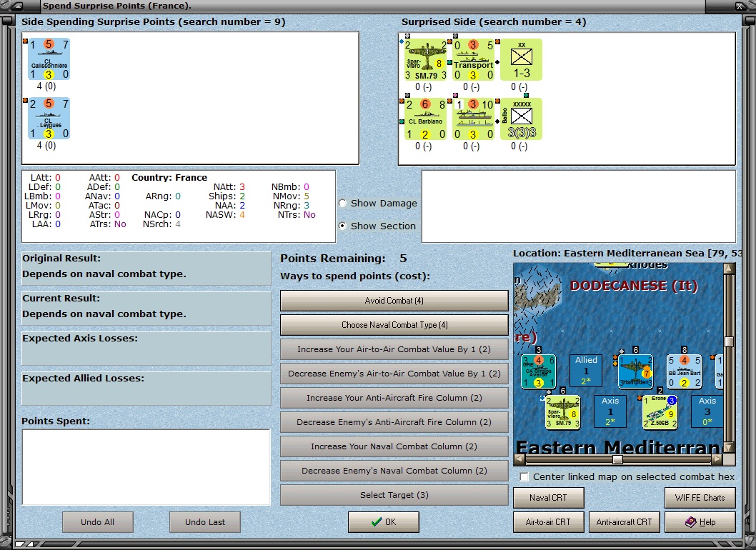Screen dimensions: 756x550
Task: Click the Undo Last button
Action: tap(205, 522)
